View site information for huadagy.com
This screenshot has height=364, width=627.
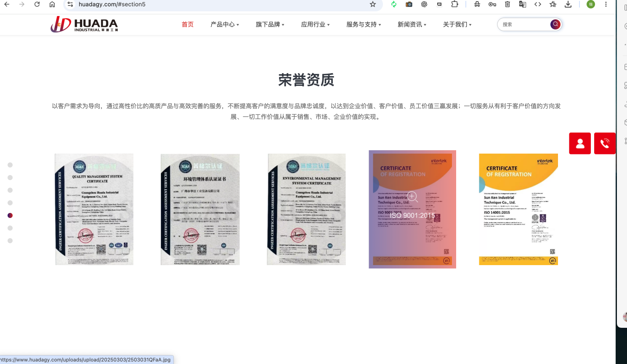click(x=70, y=4)
